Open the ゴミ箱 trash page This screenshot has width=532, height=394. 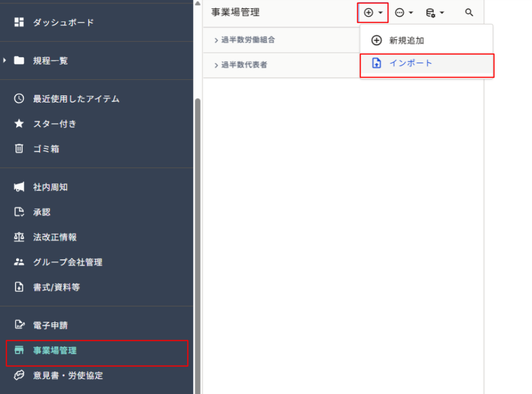point(46,149)
